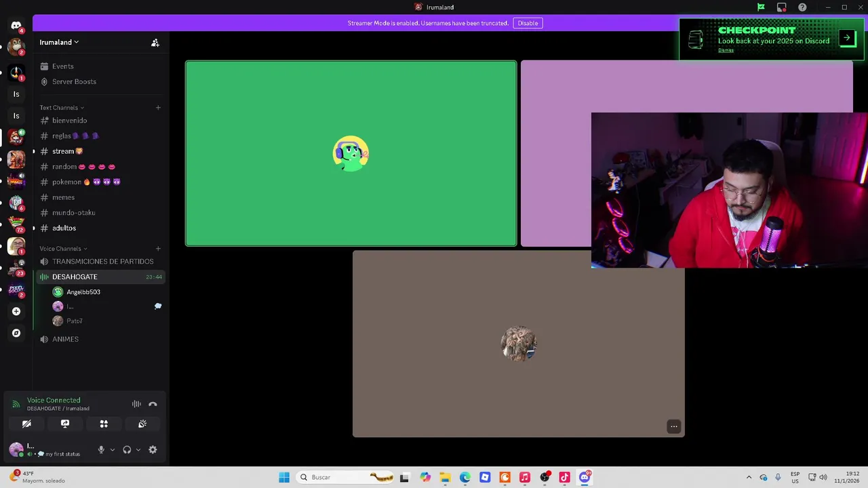Image resolution: width=868 pixels, height=488 pixels.
Task: Open Microsoft Edge from taskbar
Action: [465, 477]
